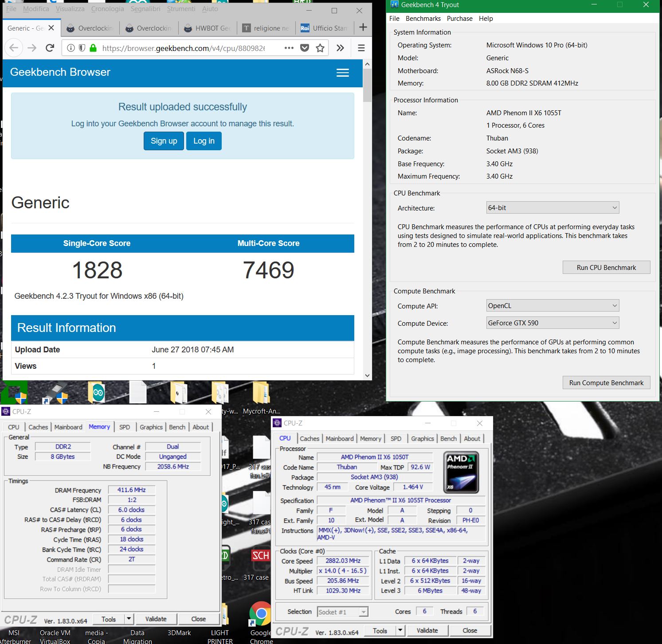Click Geekbench 4 title bar icon
The width and height of the screenshot is (662, 644).
pos(394,5)
